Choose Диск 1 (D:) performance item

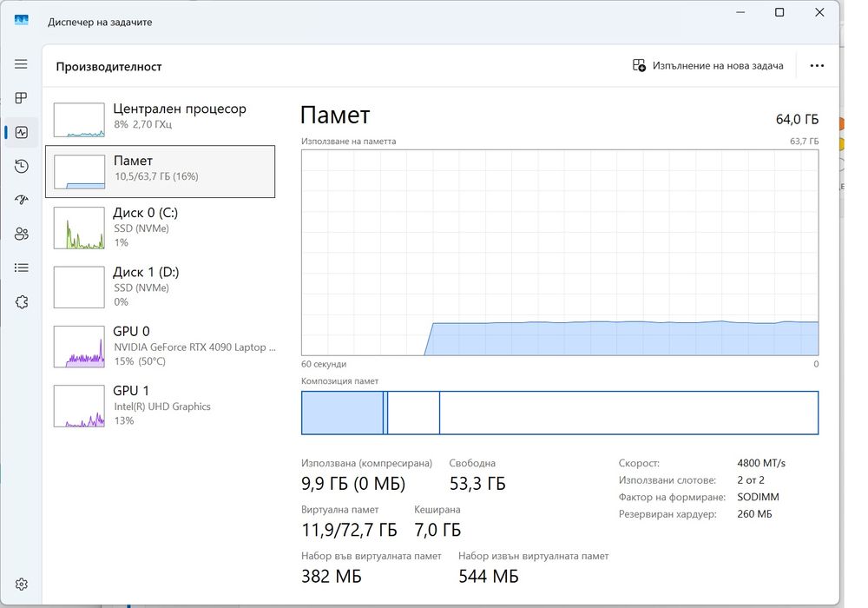pos(161,287)
